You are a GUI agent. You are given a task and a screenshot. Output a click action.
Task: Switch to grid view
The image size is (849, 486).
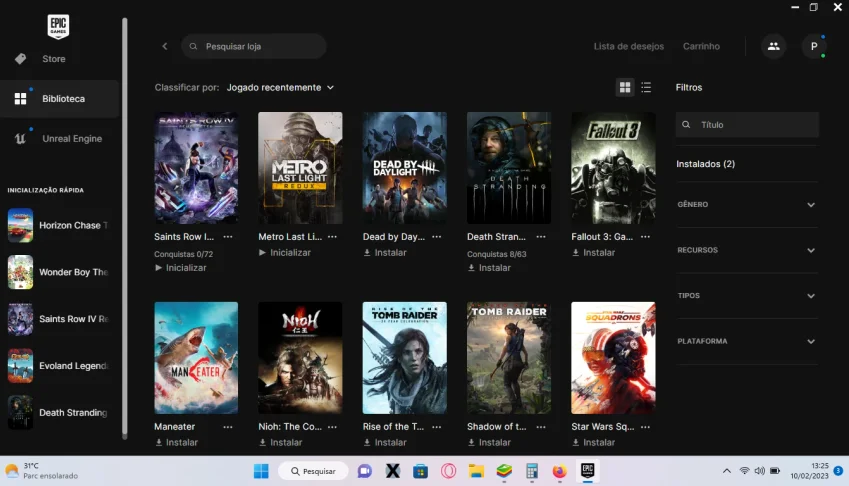[625, 87]
